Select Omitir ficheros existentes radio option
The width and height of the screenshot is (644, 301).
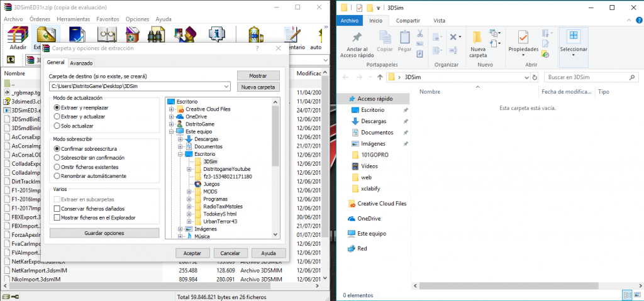click(57, 167)
